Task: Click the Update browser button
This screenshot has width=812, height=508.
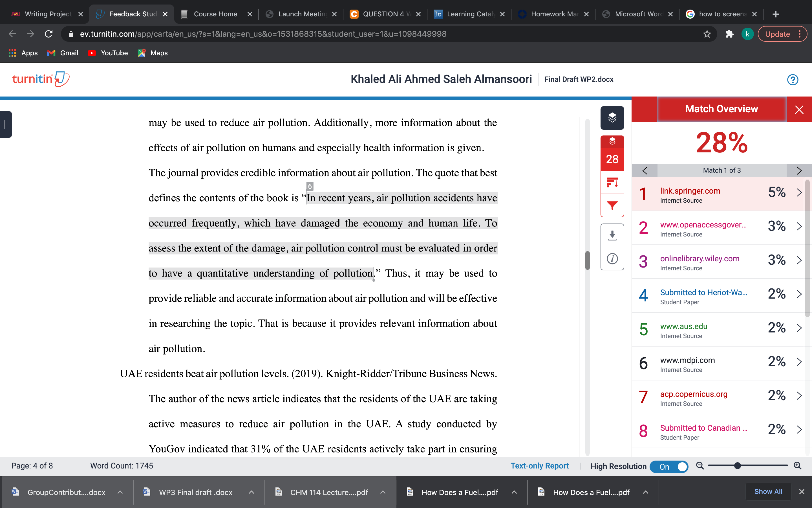Action: (782, 34)
